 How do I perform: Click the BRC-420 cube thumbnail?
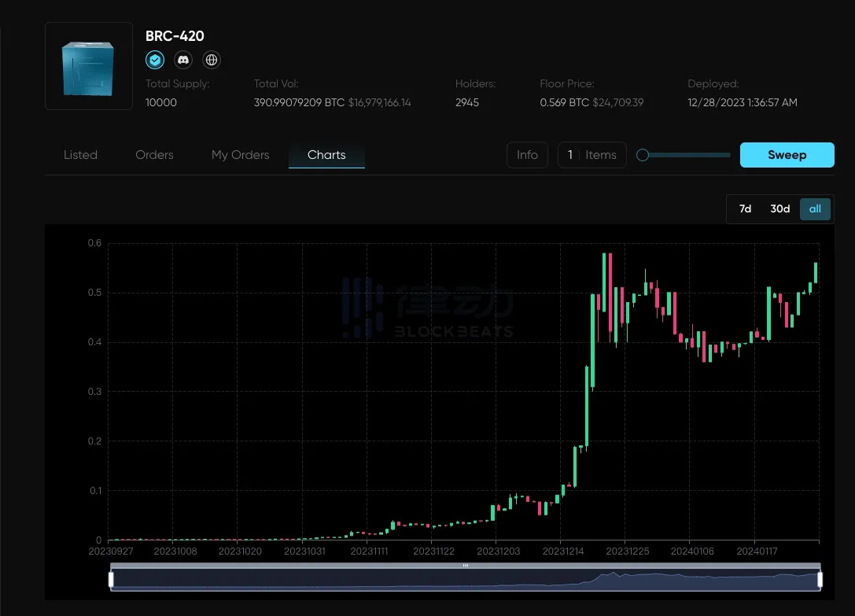point(89,66)
